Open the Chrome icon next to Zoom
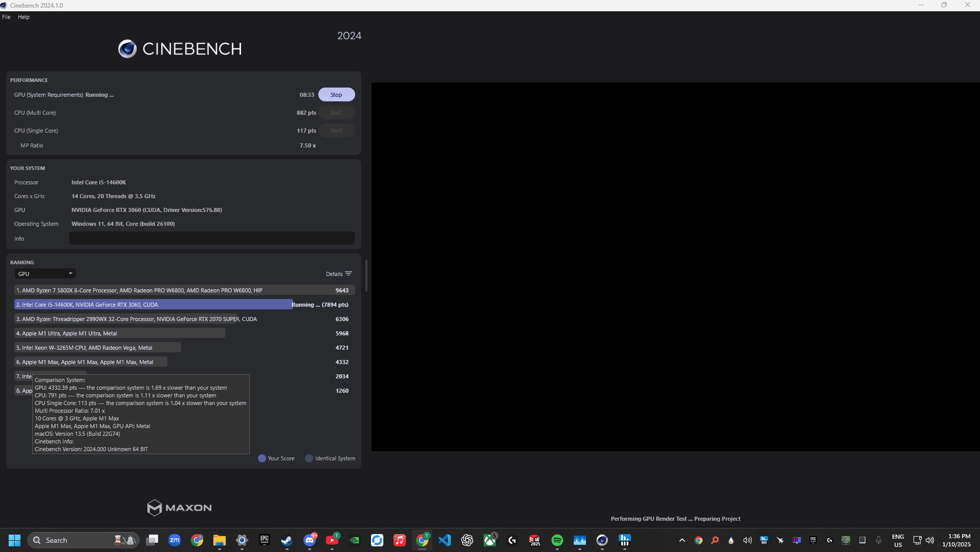 (197, 540)
